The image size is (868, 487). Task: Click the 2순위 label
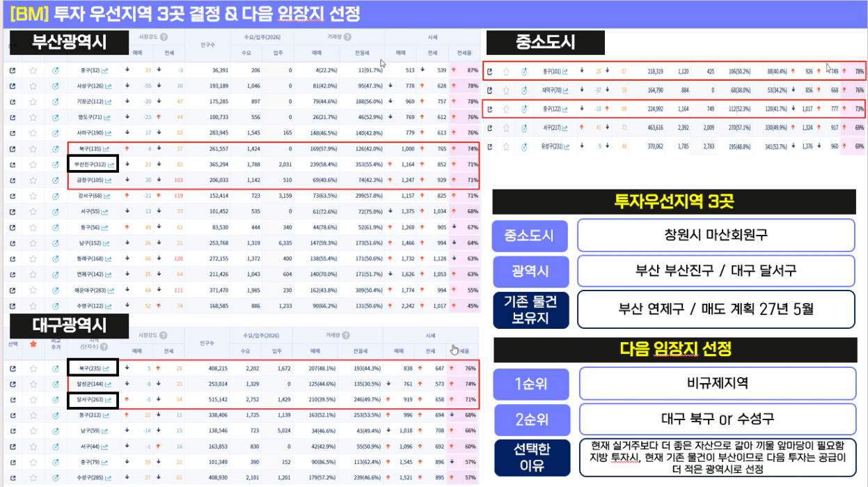[532, 419]
